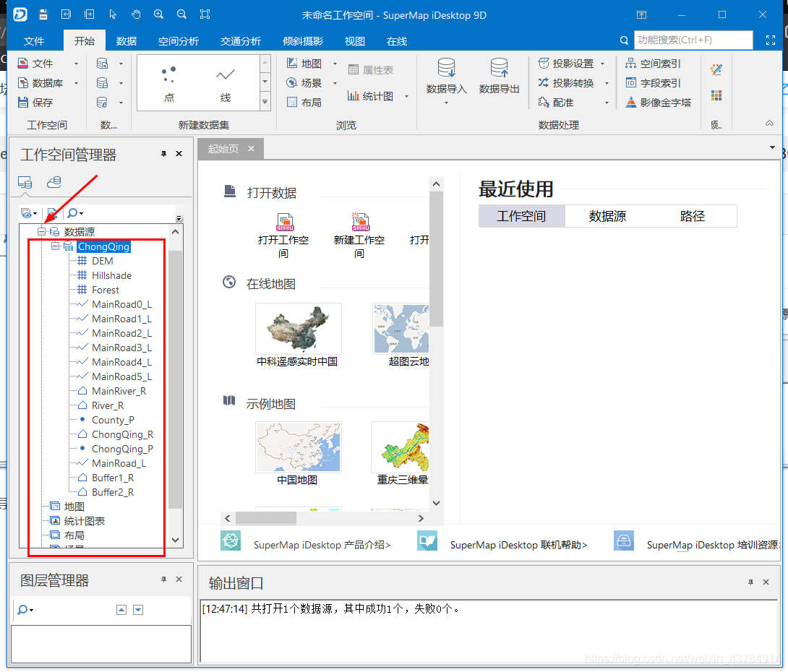Open SuperMap iDesktop 联机帮助 link
Screen dimensions: 788x672
(x=518, y=545)
